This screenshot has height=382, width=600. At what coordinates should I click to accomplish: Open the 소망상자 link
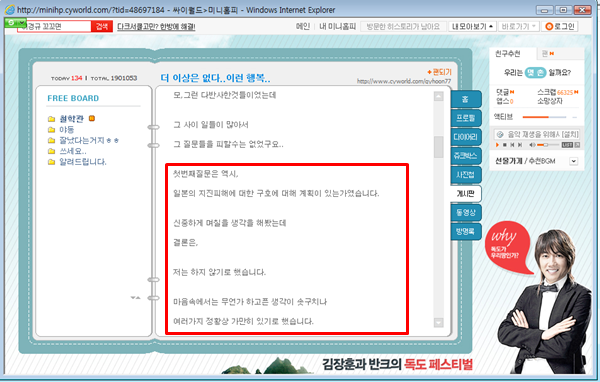tap(550, 101)
